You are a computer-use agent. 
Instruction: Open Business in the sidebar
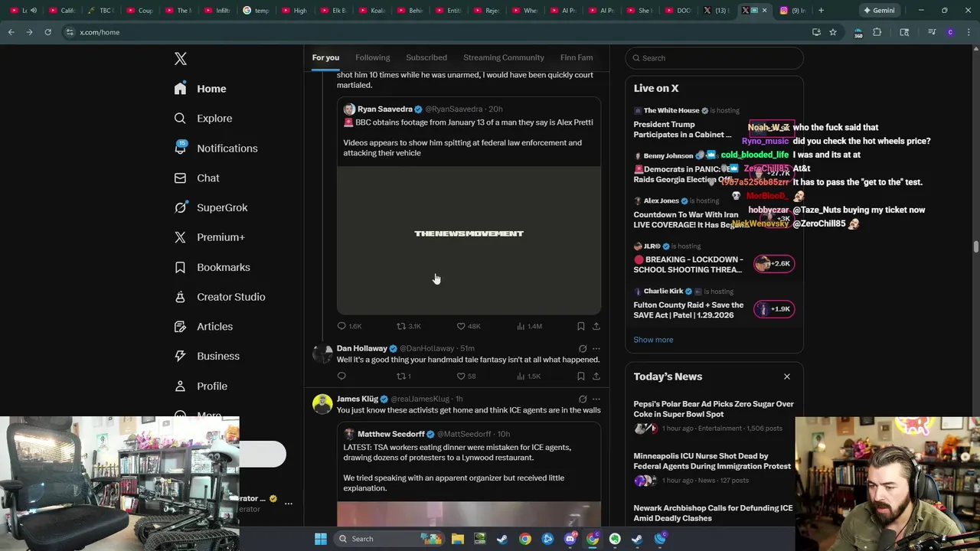207,356
